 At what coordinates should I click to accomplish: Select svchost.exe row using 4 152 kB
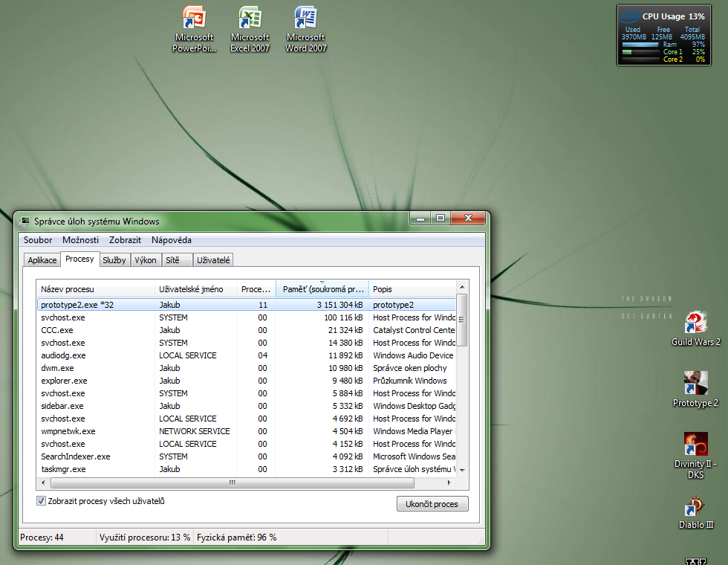pos(246,445)
